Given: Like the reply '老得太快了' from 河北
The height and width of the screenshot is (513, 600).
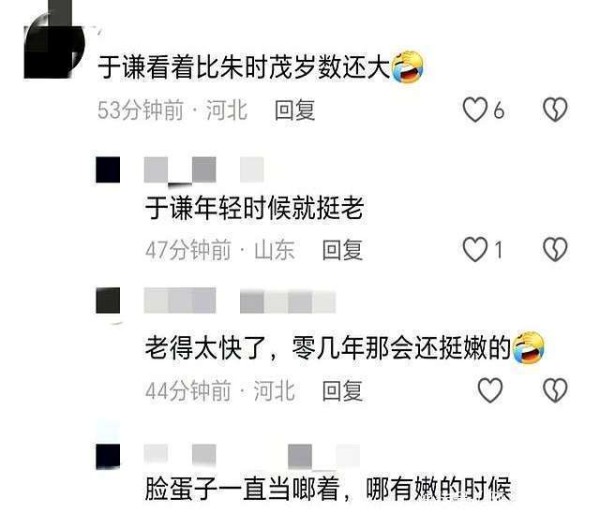Looking at the screenshot, I should [x=490, y=390].
